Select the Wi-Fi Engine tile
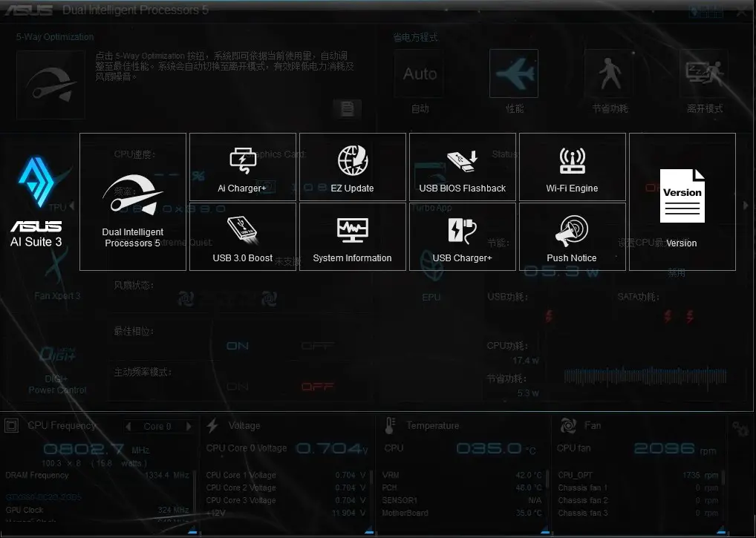756x538 pixels. [573, 167]
